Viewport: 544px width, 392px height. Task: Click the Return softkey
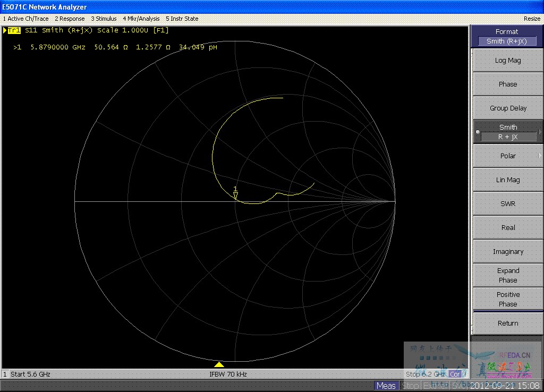[x=508, y=323]
